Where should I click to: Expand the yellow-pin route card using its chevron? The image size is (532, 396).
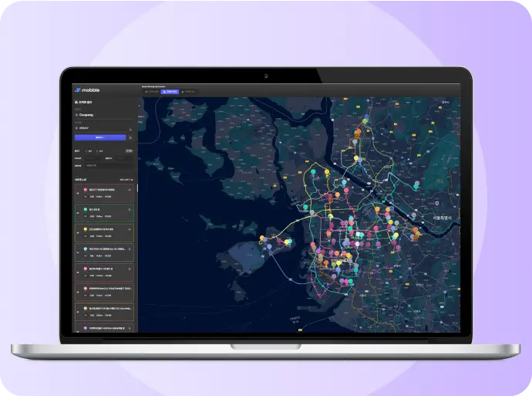coord(130,229)
